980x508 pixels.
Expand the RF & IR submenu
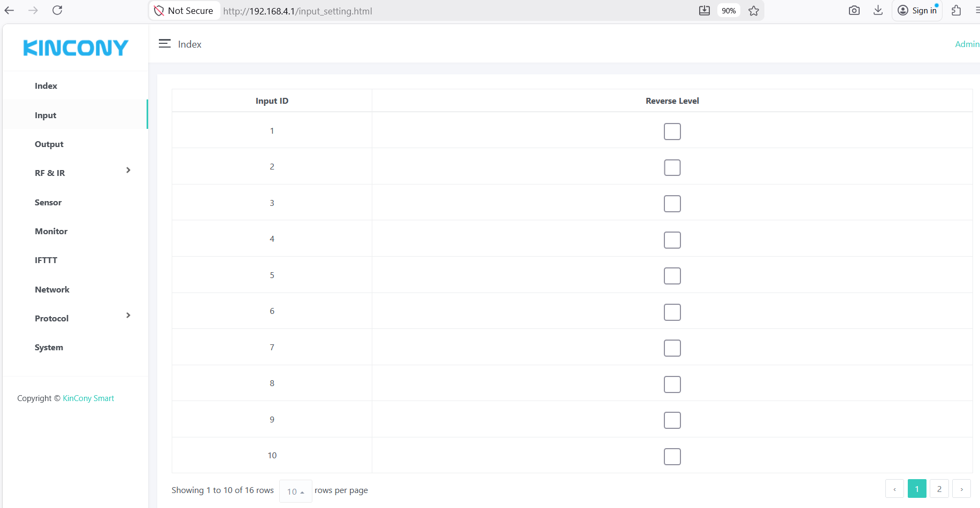pos(128,170)
